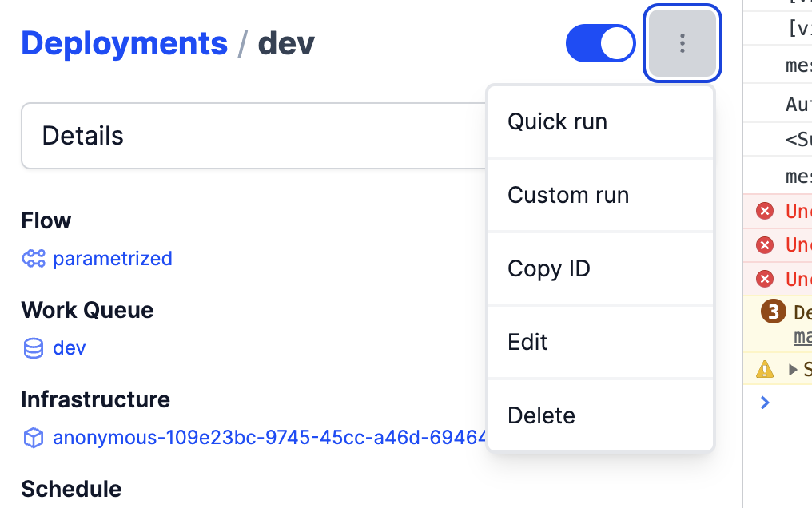Click the cube icon beside the anonymous infrastructure block
The width and height of the screenshot is (812, 508).
[32, 438]
